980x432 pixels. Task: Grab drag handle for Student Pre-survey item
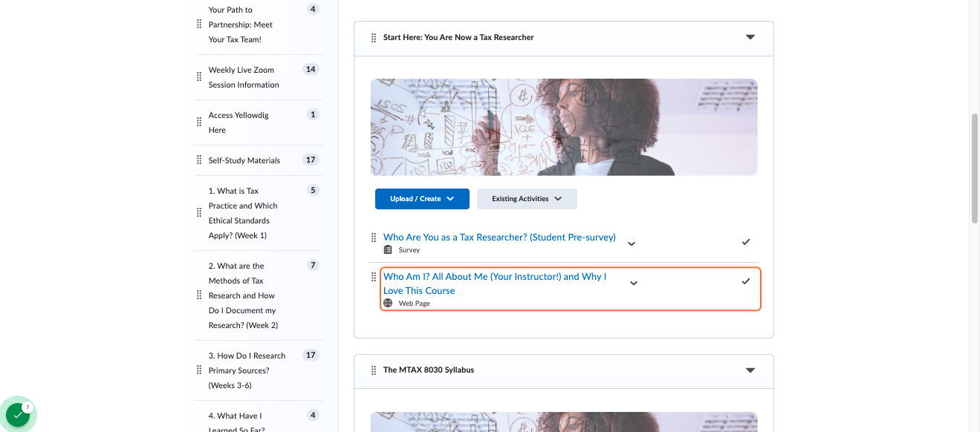(374, 238)
